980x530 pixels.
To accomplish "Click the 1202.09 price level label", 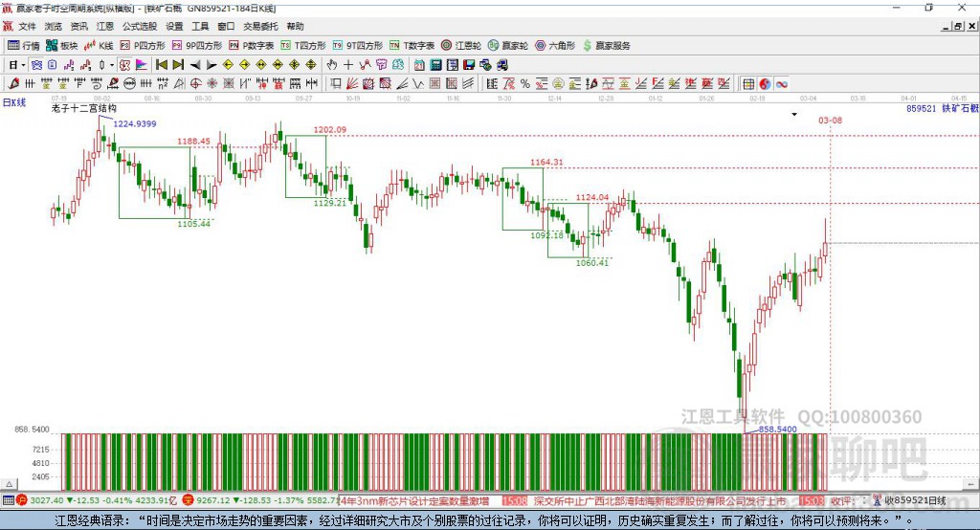I will [329, 130].
